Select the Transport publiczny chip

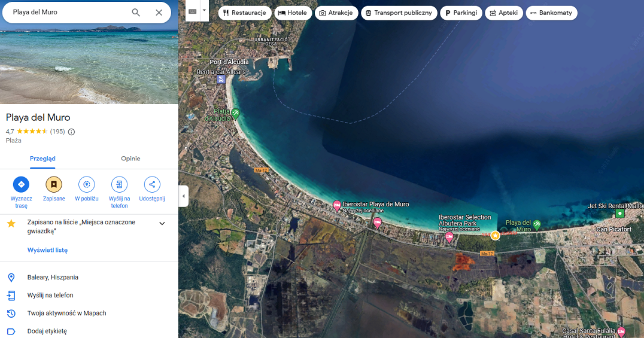point(399,13)
